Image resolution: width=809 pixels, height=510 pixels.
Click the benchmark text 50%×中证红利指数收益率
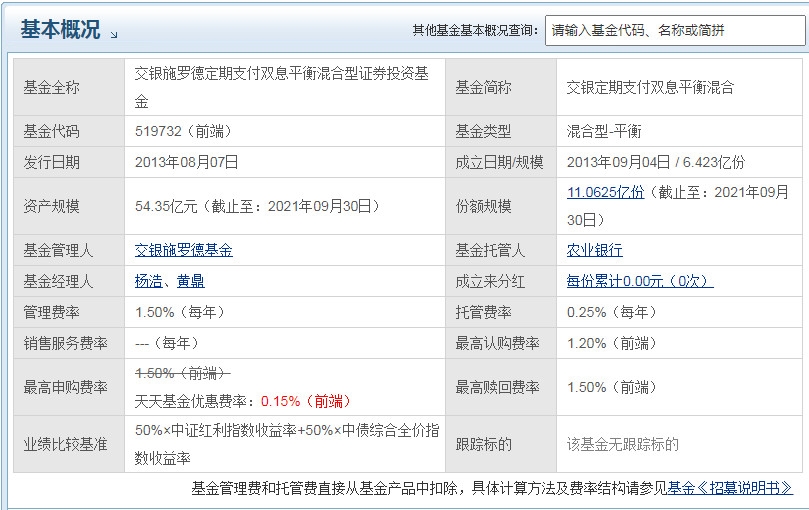(x=216, y=430)
